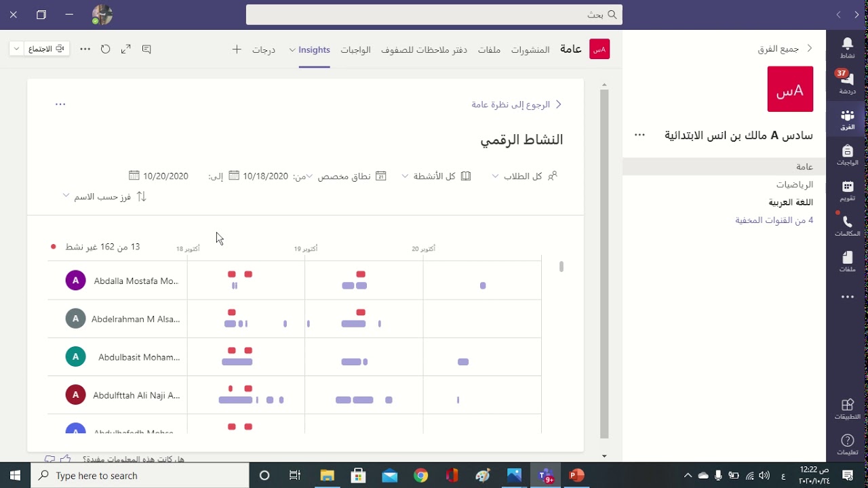Image resolution: width=868 pixels, height=488 pixels.
Task: Open Help (تعليمات) icon
Action: point(847,445)
